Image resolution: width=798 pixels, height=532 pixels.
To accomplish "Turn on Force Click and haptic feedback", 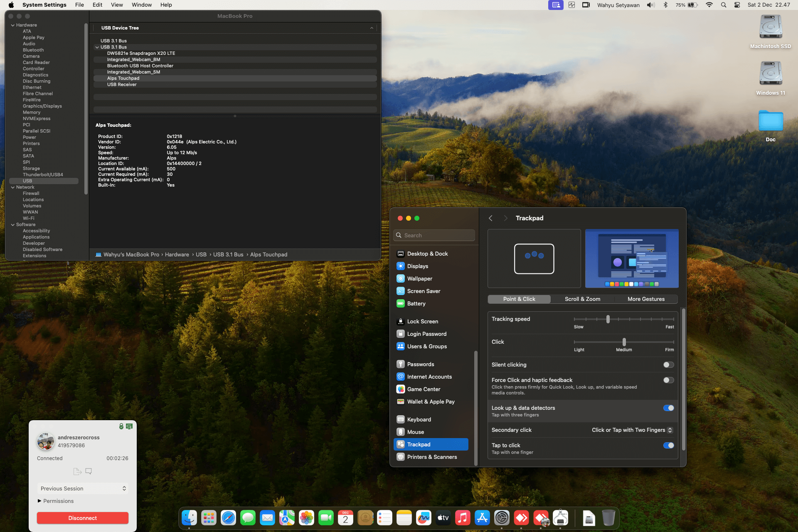I will click(x=668, y=380).
